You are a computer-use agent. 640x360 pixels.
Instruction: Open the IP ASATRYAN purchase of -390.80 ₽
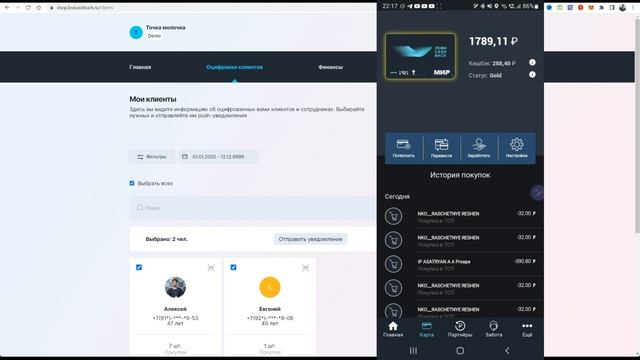460,264
